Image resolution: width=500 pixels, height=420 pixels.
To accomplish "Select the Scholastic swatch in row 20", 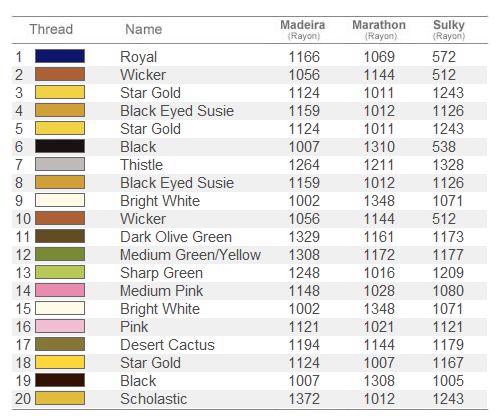I will click(x=60, y=398).
